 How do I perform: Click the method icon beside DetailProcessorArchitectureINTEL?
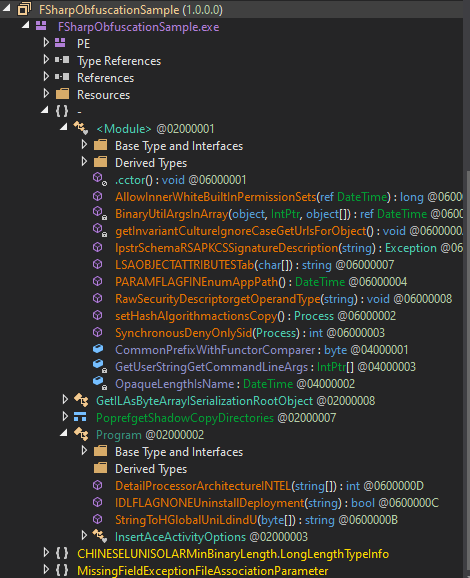pyautogui.click(x=98, y=485)
